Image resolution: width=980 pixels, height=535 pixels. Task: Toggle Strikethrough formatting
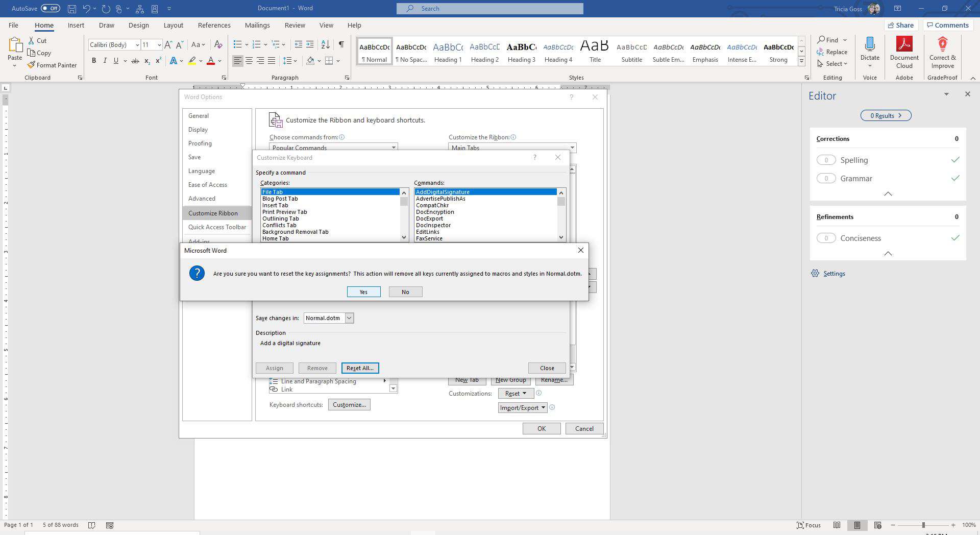tap(135, 61)
